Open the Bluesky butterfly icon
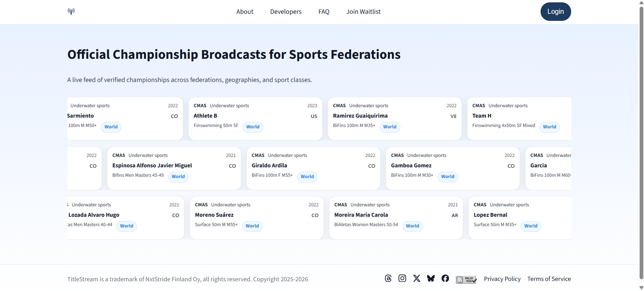The height and width of the screenshot is (291, 644). tap(431, 279)
